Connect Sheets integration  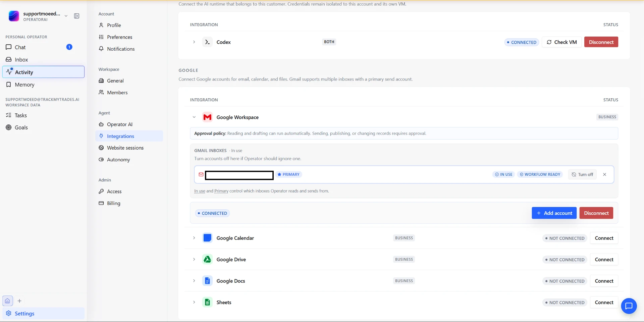click(604, 303)
